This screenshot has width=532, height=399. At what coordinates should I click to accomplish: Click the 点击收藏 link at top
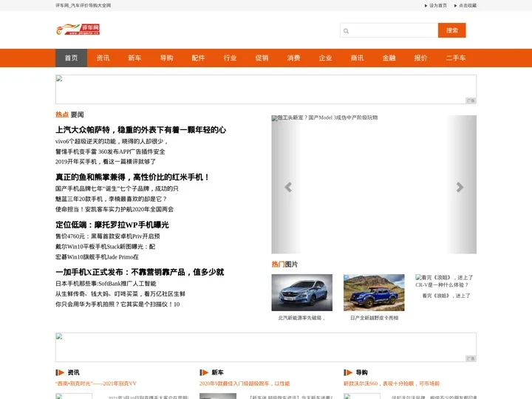(465, 5)
